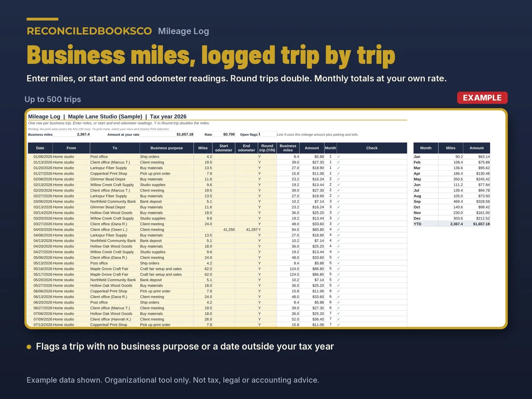Select the 'Round trip (Y/N)' column header
This screenshot has width=532, height=399.
point(267,148)
